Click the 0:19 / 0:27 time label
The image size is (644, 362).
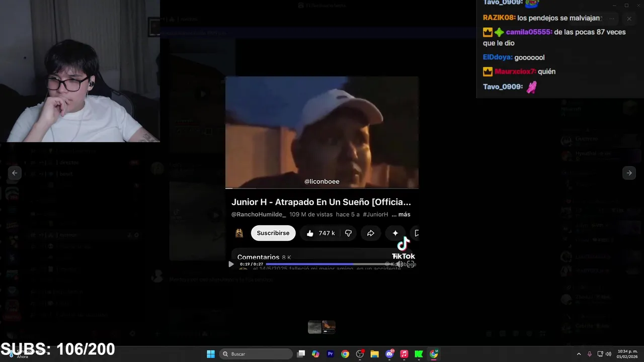(x=252, y=264)
